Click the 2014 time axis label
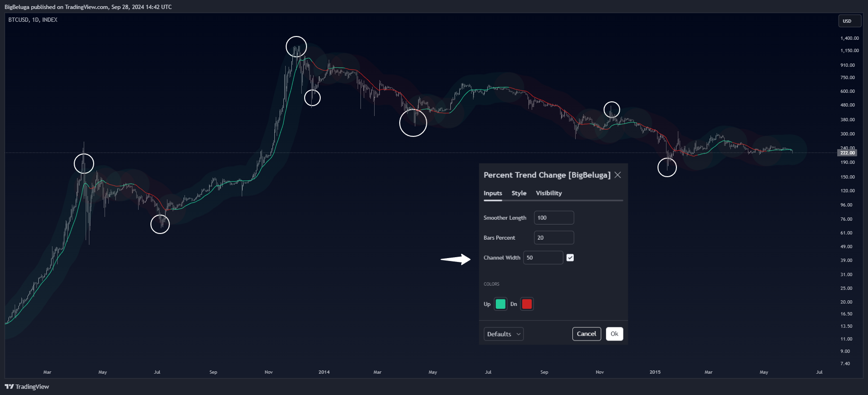Viewport: 868px width, 395px height. click(324, 372)
